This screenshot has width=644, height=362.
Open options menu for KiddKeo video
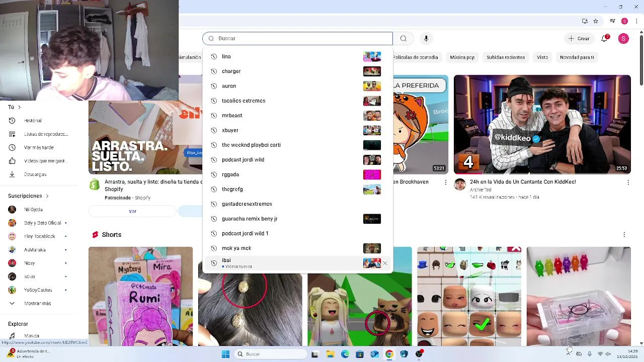click(628, 183)
